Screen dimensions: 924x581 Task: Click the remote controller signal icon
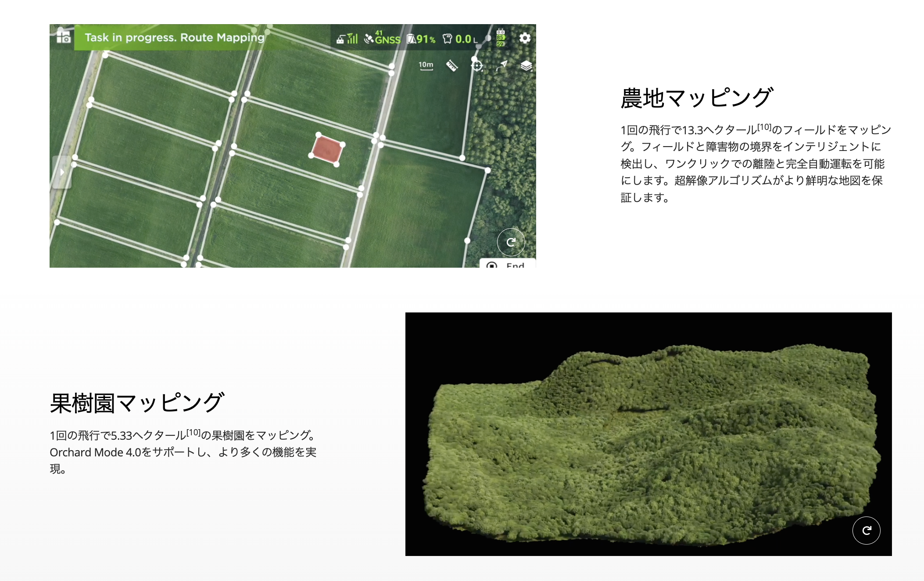(347, 39)
